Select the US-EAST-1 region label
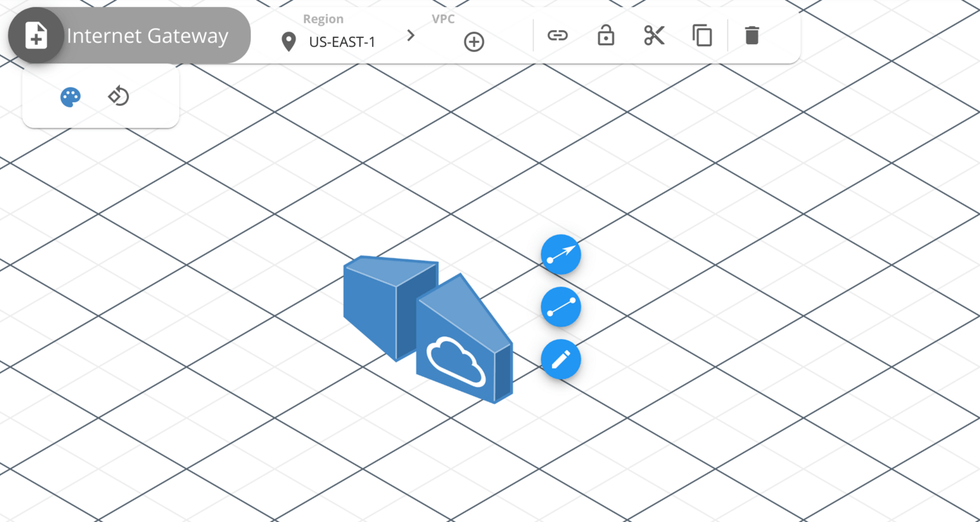This screenshot has height=522, width=980. point(343,42)
